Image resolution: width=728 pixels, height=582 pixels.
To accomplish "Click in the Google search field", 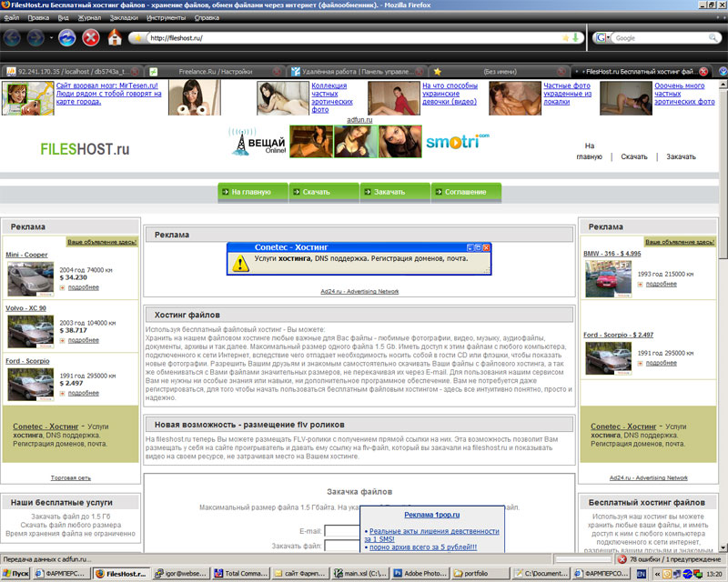I will coord(661,38).
